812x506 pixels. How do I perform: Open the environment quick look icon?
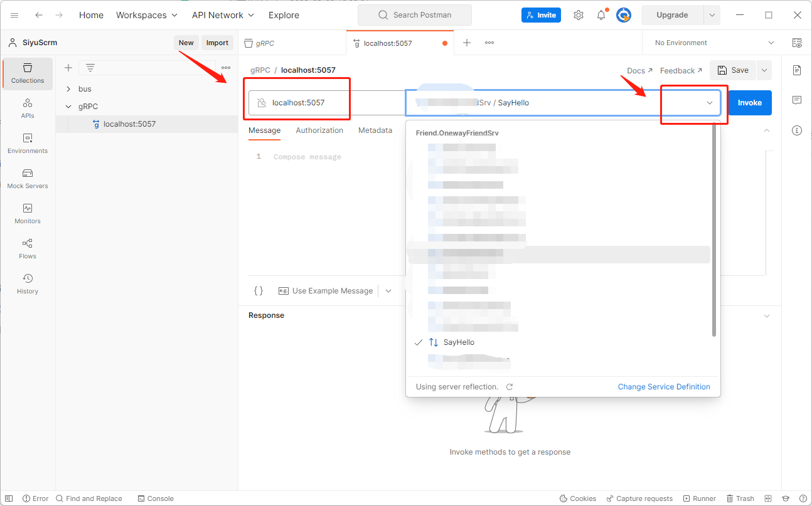[797, 43]
